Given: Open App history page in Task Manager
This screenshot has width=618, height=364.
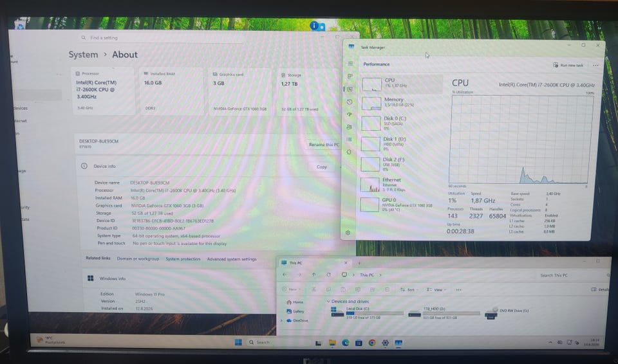Looking at the screenshot, I should pos(349,102).
